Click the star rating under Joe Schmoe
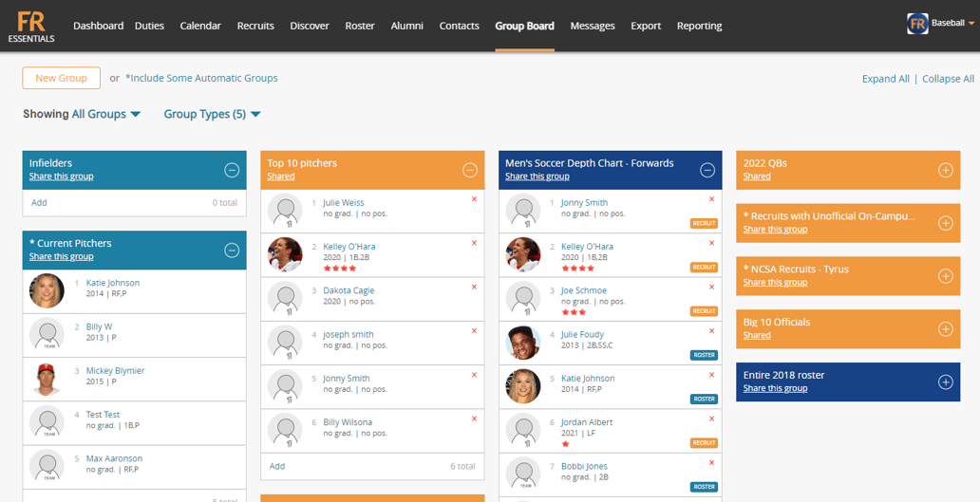980x502 pixels. pyautogui.click(x=573, y=312)
